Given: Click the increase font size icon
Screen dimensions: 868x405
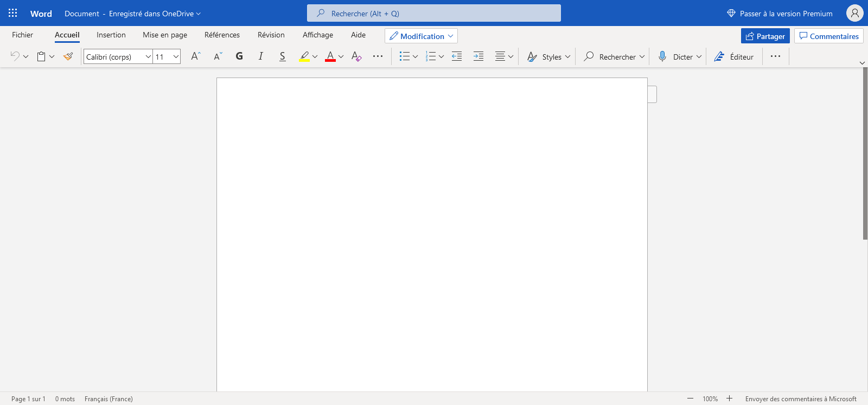Looking at the screenshot, I should pos(196,56).
